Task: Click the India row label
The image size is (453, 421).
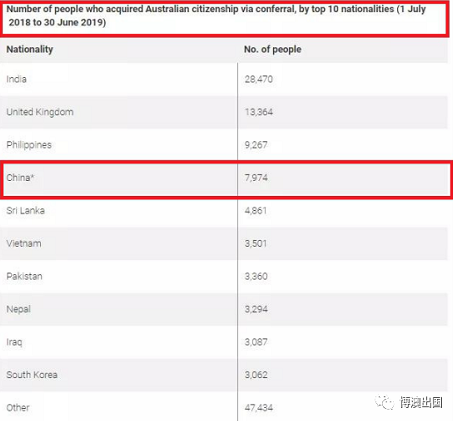Action: [16, 79]
